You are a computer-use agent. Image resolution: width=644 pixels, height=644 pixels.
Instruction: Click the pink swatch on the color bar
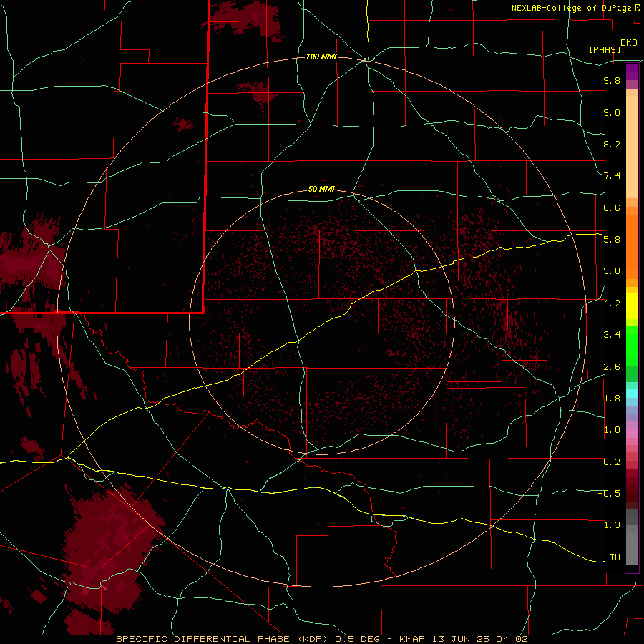point(632,434)
